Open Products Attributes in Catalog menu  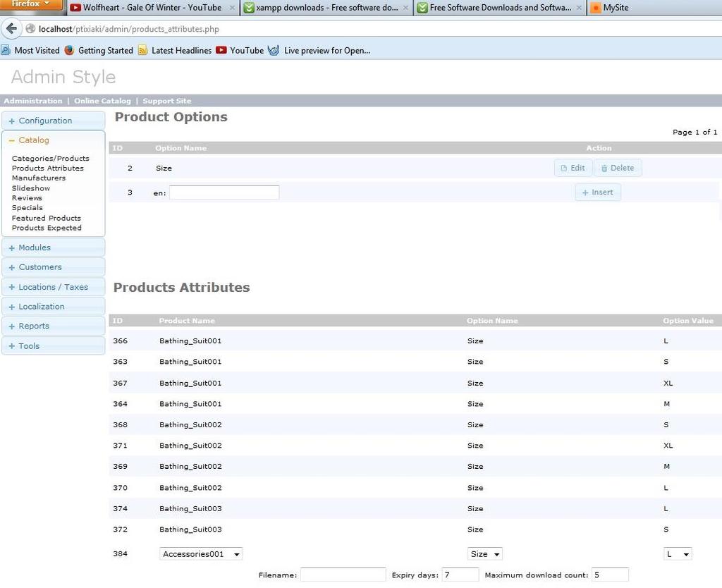click(48, 168)
